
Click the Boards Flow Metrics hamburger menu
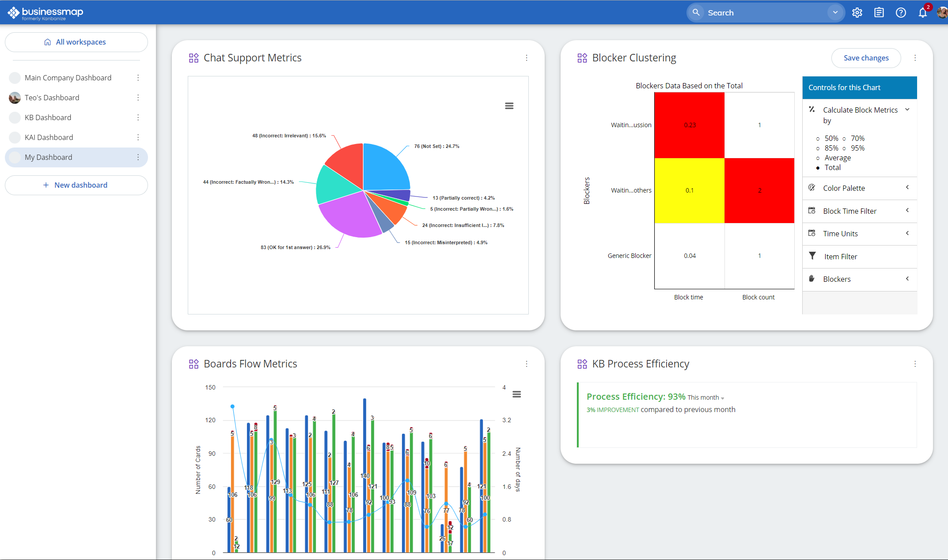(516, 394)
